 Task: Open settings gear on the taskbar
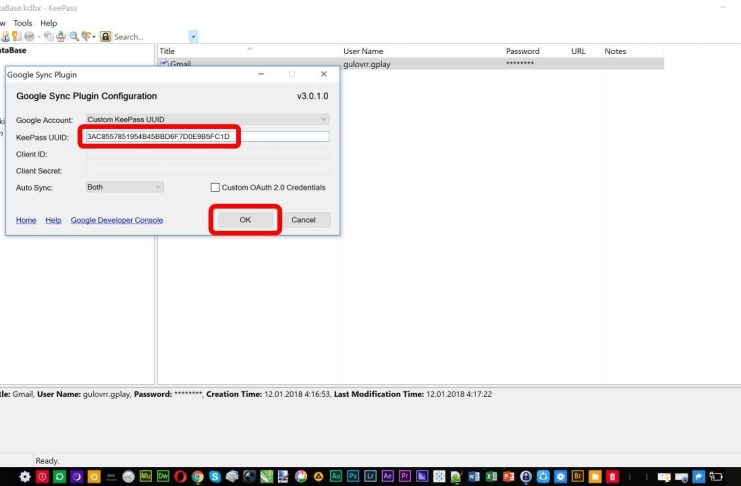click(x=25, y=477)
